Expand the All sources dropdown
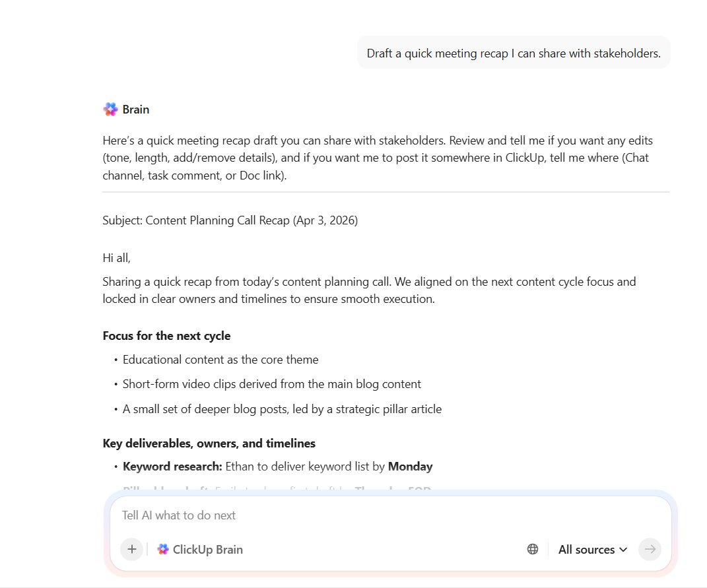Image resolution: width=707 pixels, height=588 pixels. (592, 549)
